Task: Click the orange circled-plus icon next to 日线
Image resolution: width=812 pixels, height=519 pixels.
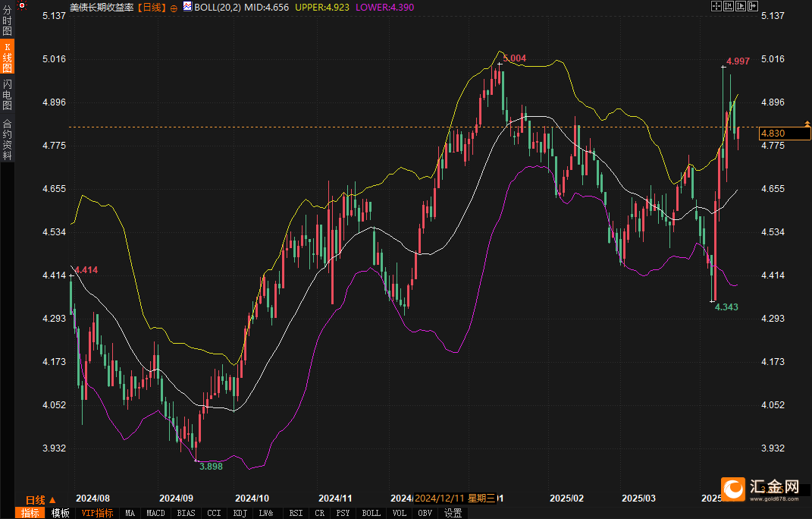Action: point(174,8)
